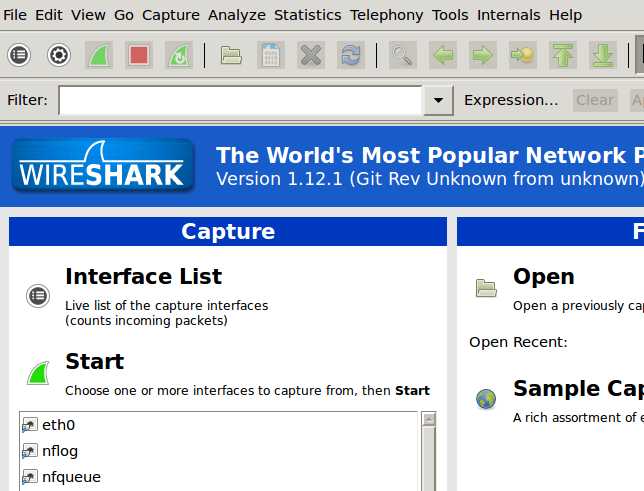644x491 pixels.
Task: Open the View menu
Action: 88,15
